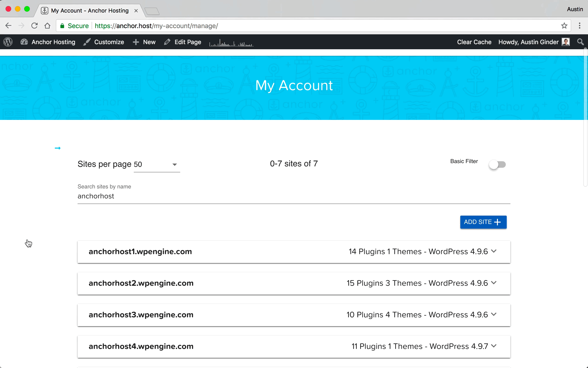Screen dimensions: 588x368
Task: Open Customize in the admin bar
Action: coord(103,42)
